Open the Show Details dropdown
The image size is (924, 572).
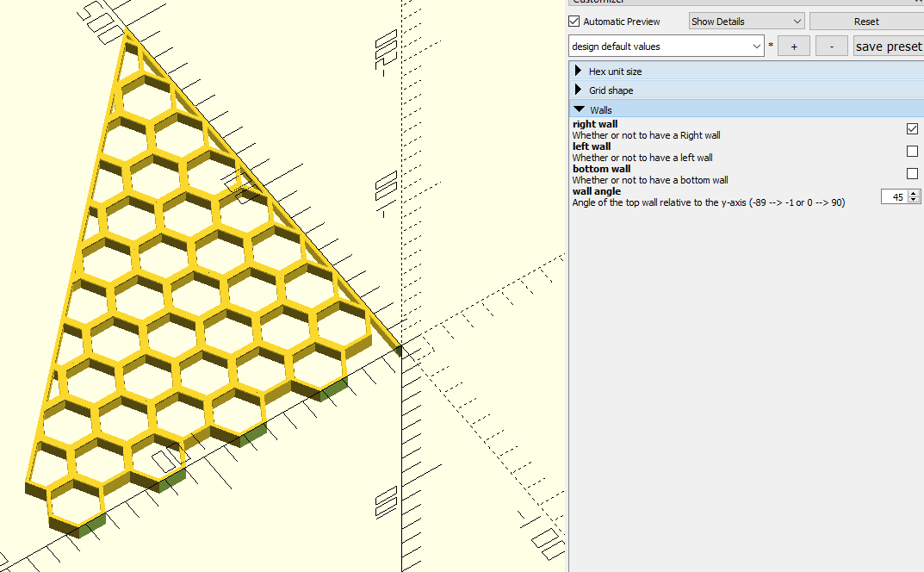pyautogui.click(x=746, y=22)
